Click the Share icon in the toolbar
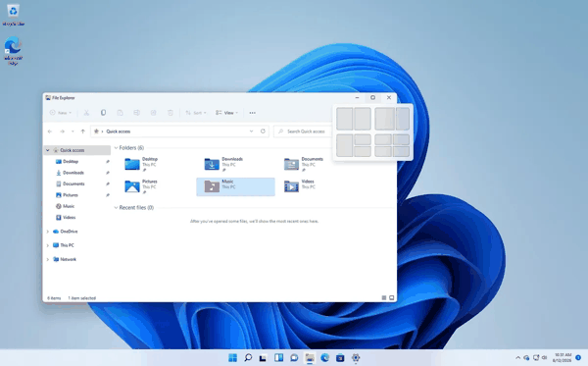Image resolution: width=588 pixels, height=366 pixels. (x=154, y=113)
